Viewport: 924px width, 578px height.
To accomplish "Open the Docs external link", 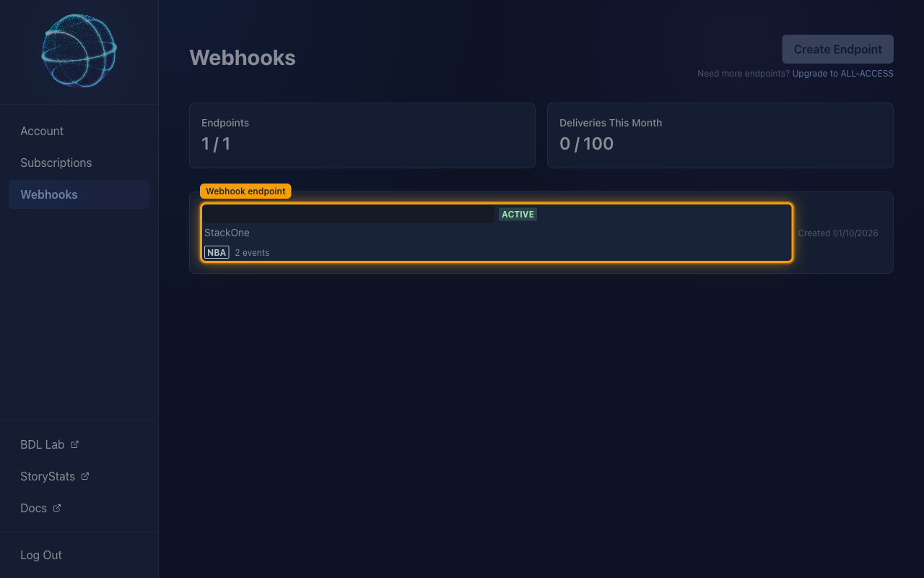I will 79,508.
